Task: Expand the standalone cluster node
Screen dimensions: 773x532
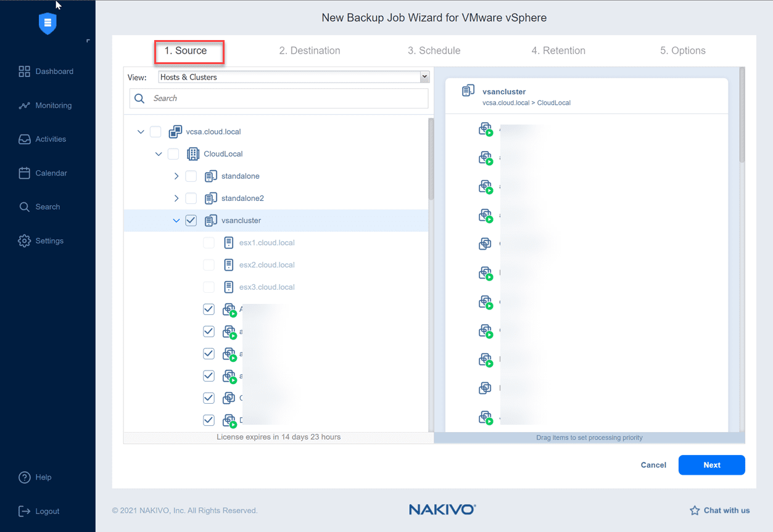Action: click(x=176, y=176)
